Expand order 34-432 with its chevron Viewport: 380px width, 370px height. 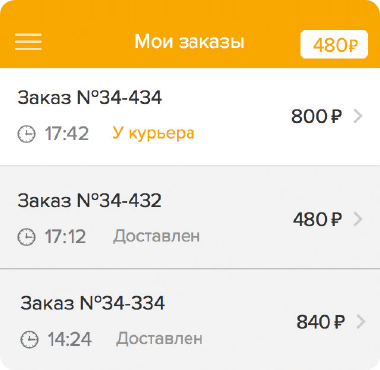tap(358, 219)
